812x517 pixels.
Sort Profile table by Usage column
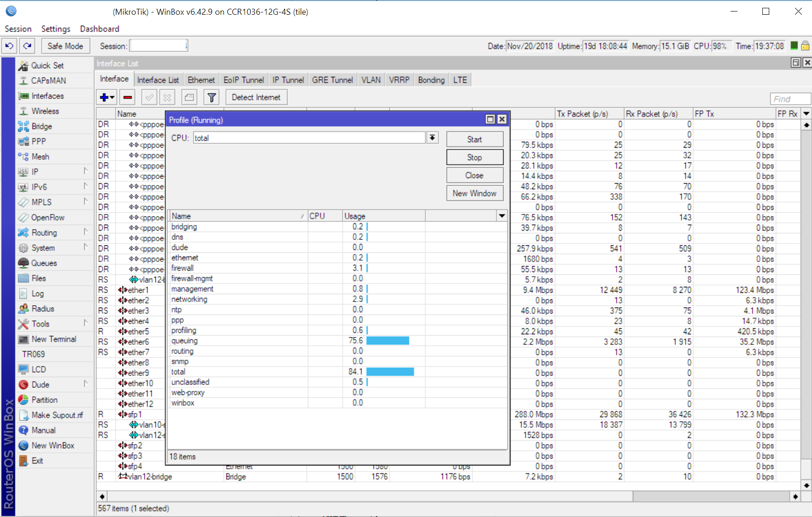point(384,216)
